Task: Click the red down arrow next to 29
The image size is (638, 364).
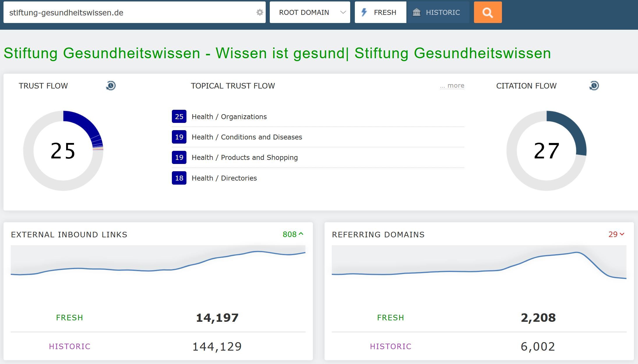Action: (x=622, y=234)
